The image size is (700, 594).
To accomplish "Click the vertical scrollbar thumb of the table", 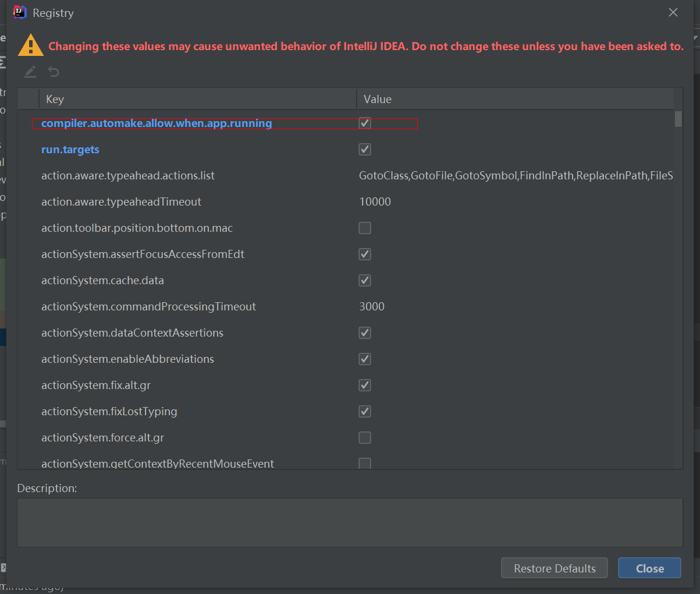I will click(x=678, y=119).
